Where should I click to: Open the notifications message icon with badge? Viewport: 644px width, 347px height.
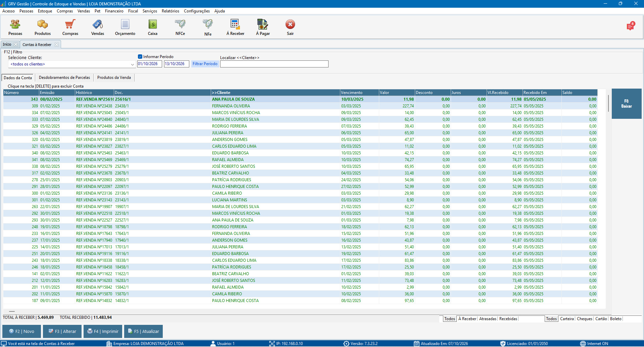pos(631,26)
